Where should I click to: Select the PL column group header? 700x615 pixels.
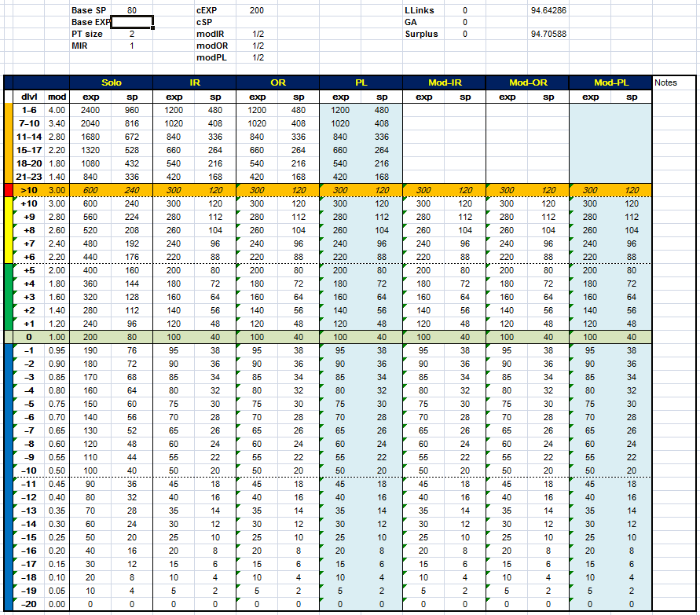[x=361, y=82]
